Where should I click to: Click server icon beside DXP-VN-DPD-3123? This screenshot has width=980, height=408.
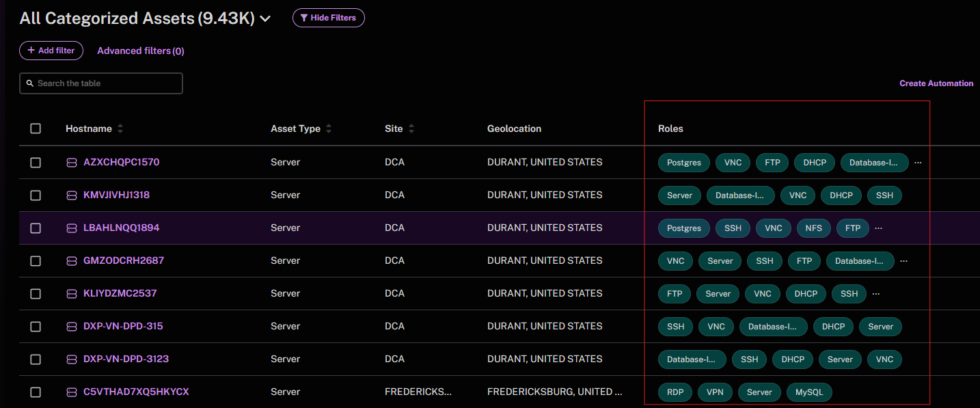point(72,359)
